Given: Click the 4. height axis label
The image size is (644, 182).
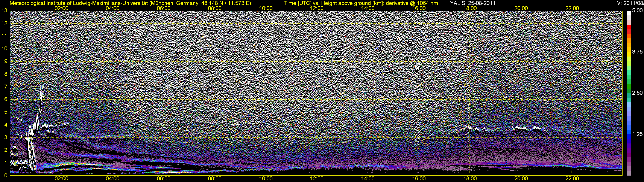Looking at the screenshot, I should [6, 125].
